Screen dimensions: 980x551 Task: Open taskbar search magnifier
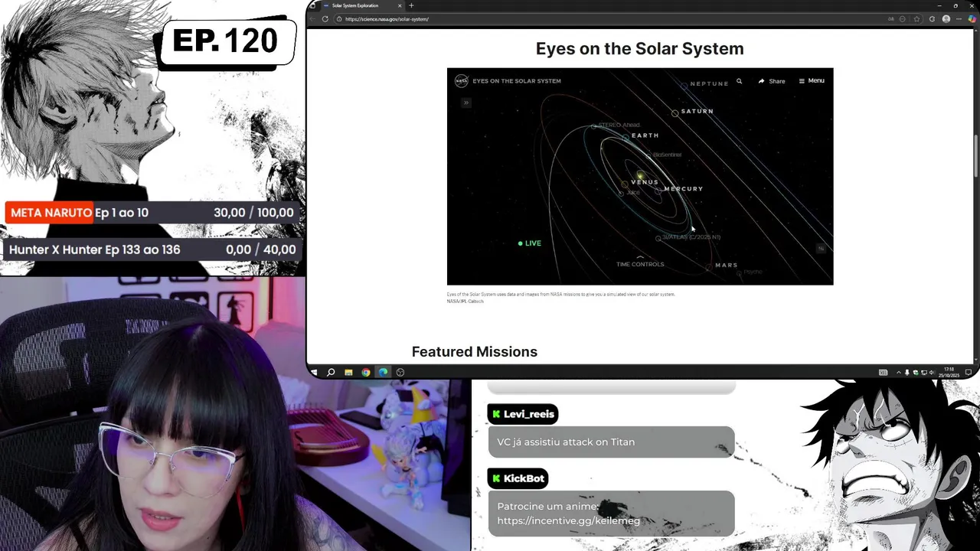click(x=331, y=373)
